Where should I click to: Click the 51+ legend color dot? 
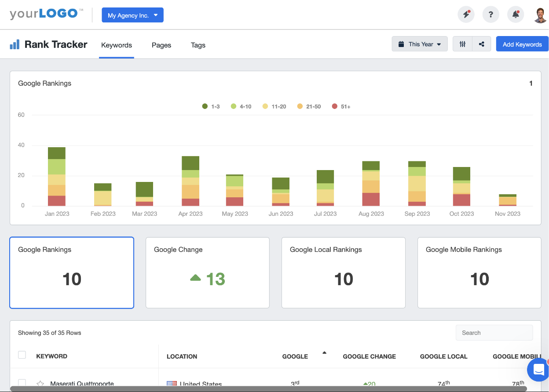[x=334, y=106]
